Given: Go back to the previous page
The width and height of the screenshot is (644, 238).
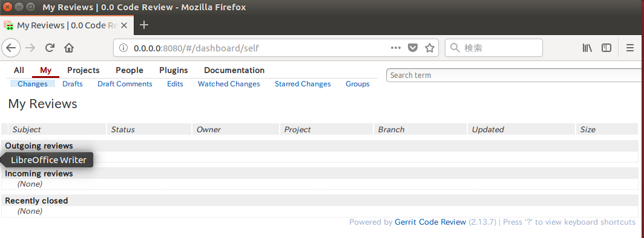Looking at the screenshot, I should click(11, 48).
